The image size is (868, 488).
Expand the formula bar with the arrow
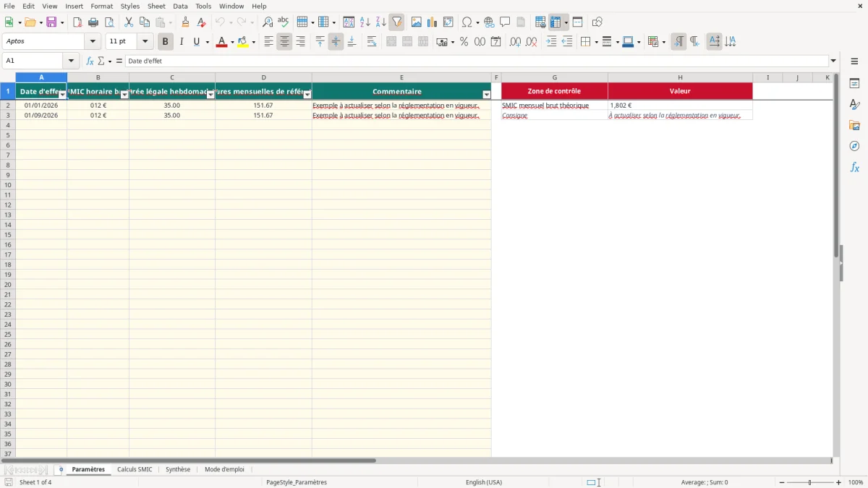[x=833, y=61]
